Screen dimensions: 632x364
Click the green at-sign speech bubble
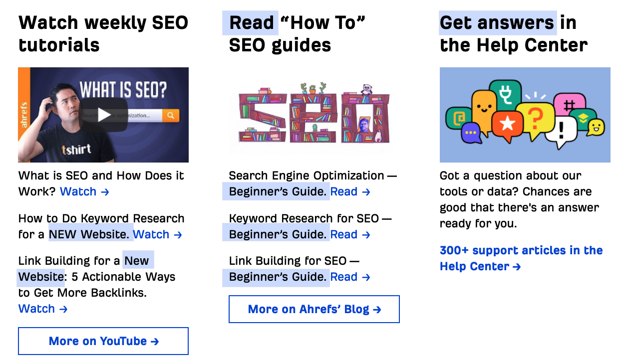tap(458, 118)
